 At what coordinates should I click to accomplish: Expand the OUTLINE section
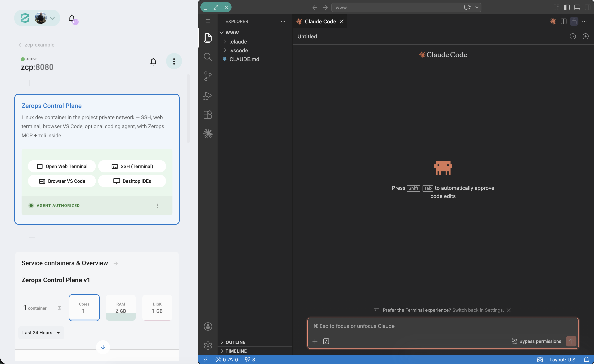click(255, 342)
